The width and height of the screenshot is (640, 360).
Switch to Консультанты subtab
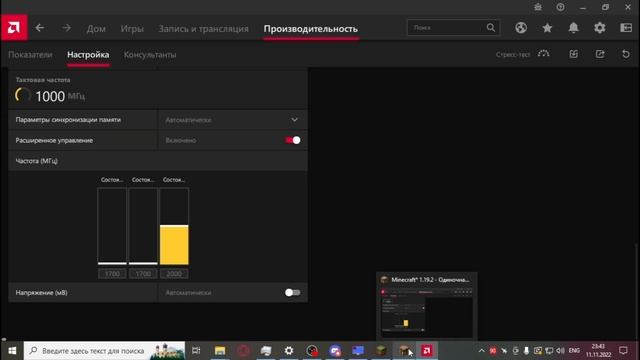coord(150,54)
